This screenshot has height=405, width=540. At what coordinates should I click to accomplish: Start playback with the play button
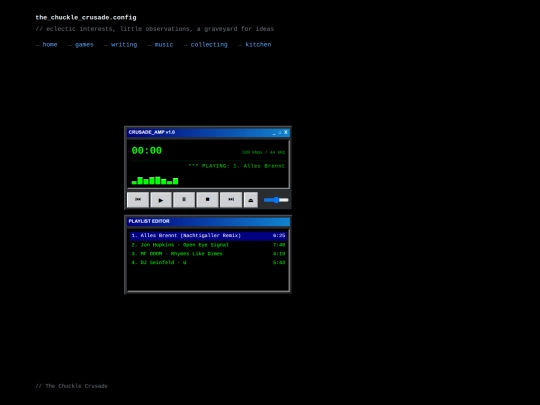[161, 200]
